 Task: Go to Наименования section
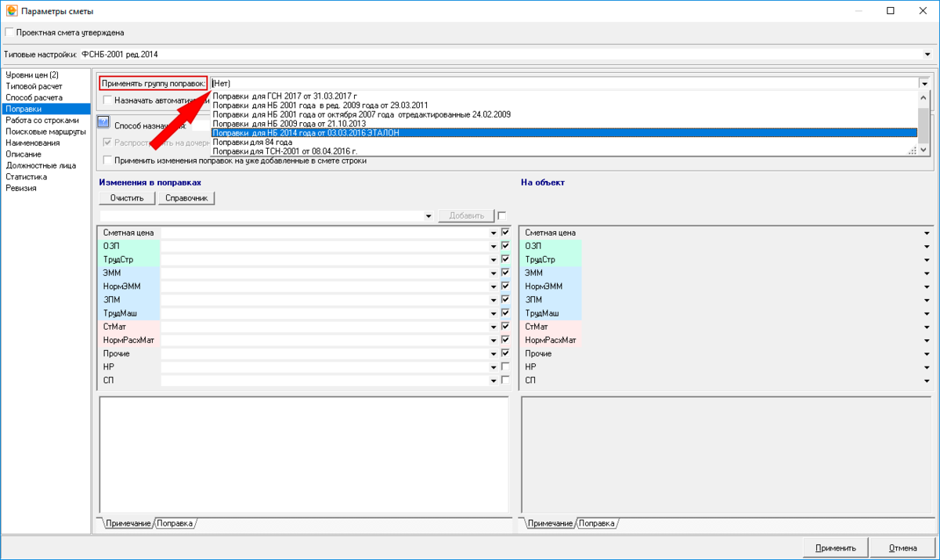(32, 143)
